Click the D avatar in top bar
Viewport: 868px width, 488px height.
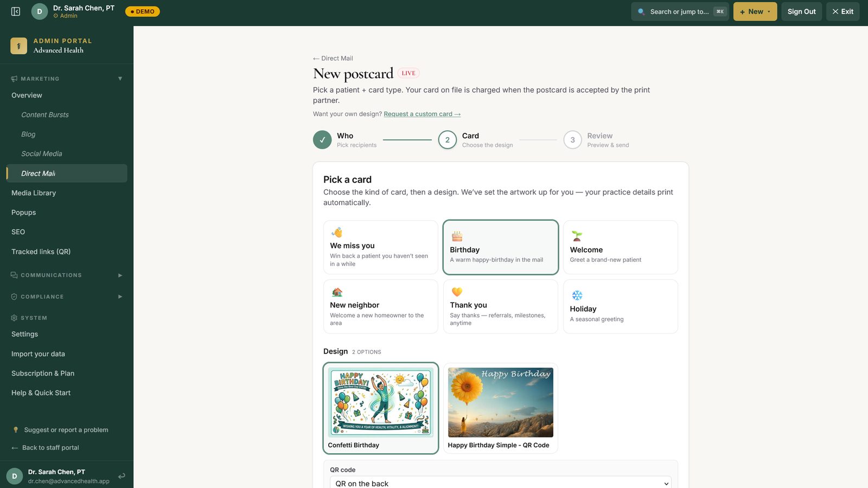pos(40,11)
